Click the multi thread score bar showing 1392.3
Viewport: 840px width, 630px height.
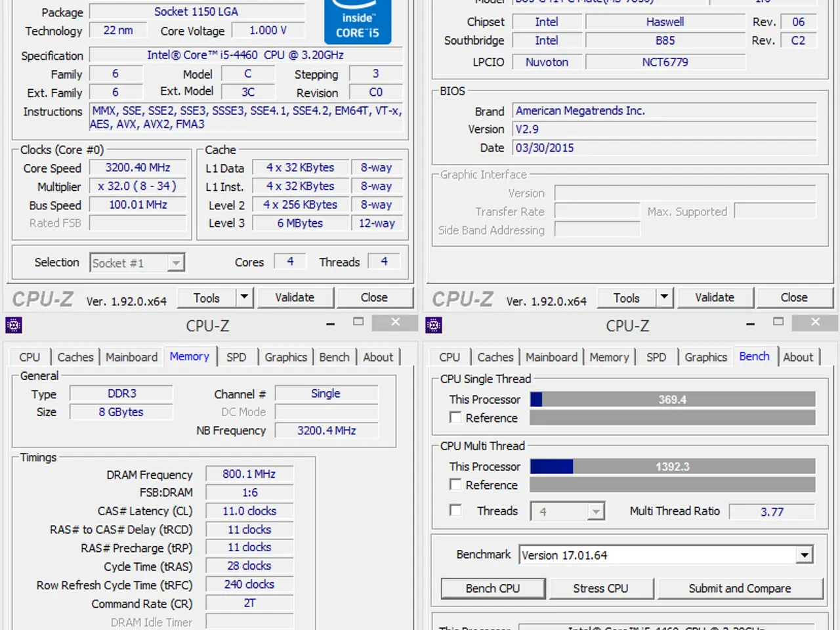pos(673,466)
